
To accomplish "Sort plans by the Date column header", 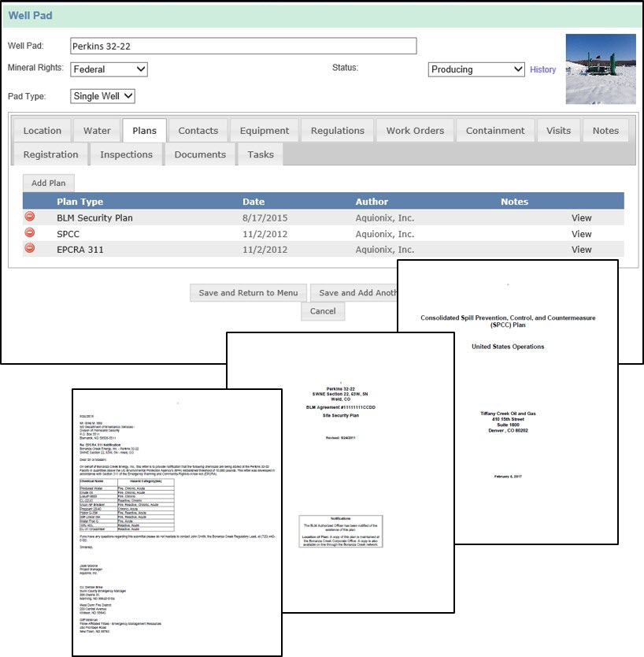I will 254,202.
